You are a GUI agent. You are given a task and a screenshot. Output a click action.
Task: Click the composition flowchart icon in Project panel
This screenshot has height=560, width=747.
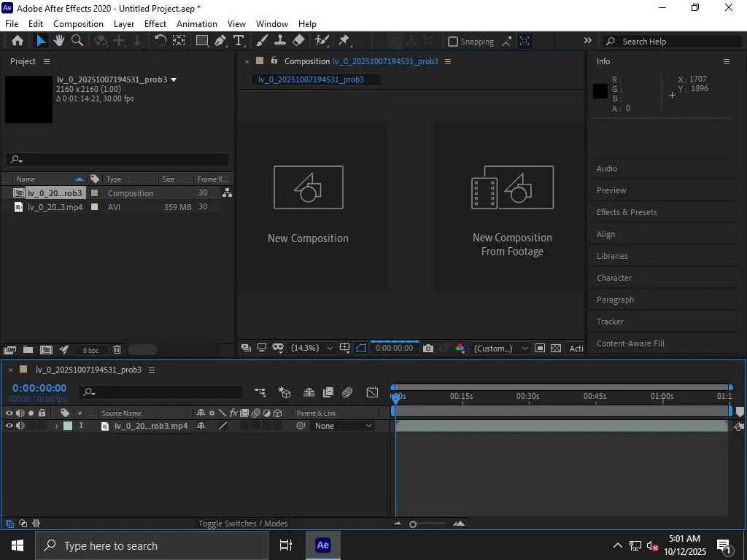pyautogui.click(x=228, y=192)
